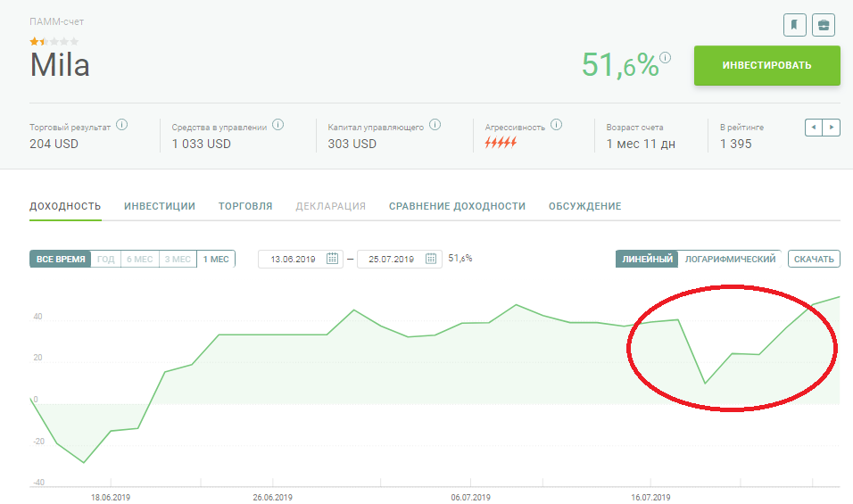Click the large 51,6% return figure

click(x=620, y=65)
